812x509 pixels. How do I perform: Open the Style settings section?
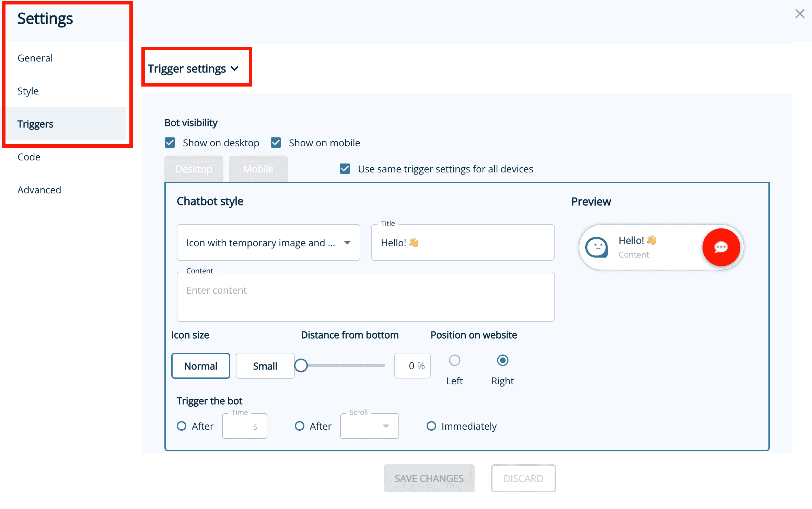pos(28,91)
